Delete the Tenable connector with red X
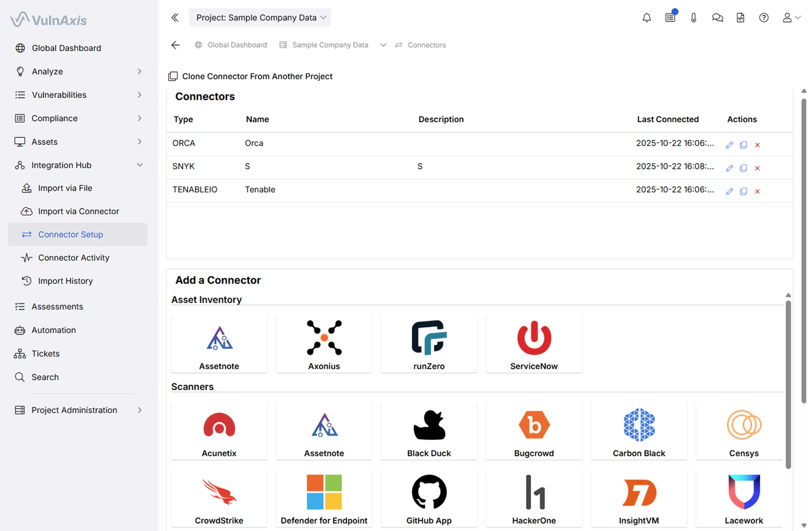This screenshot has width=812, height=531. click(x=757, y=192)
